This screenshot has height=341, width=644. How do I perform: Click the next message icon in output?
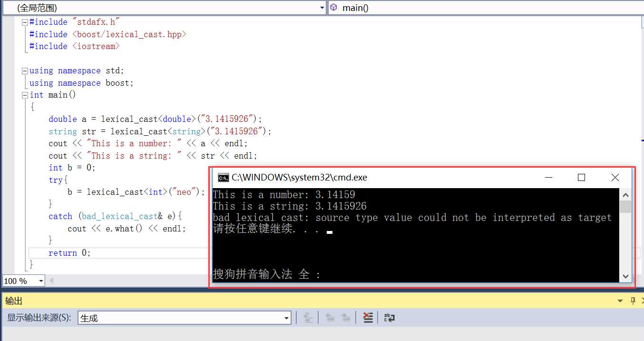(x=346, y=318)
